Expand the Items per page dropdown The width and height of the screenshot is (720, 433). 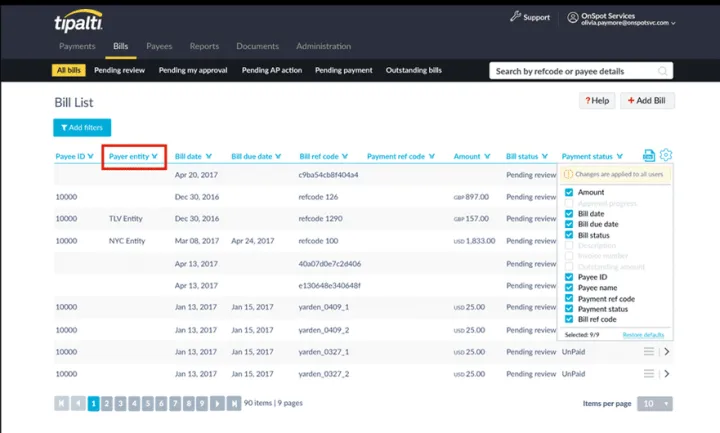tap(655, 404)
